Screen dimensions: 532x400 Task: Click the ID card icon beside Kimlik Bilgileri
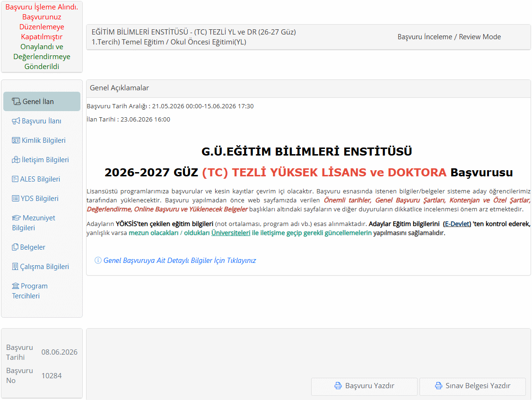(x=16, y=140)
